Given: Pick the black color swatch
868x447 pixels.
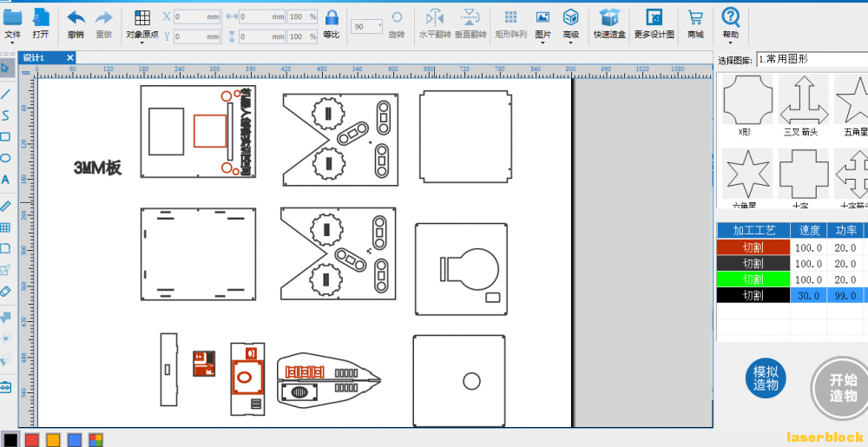Looking at the screenshot, I should coord(11,440).
